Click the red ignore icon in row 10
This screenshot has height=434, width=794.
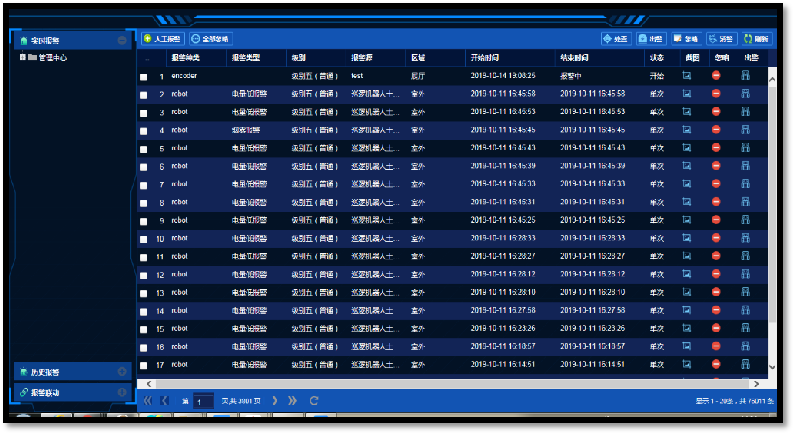pos(716,238)
